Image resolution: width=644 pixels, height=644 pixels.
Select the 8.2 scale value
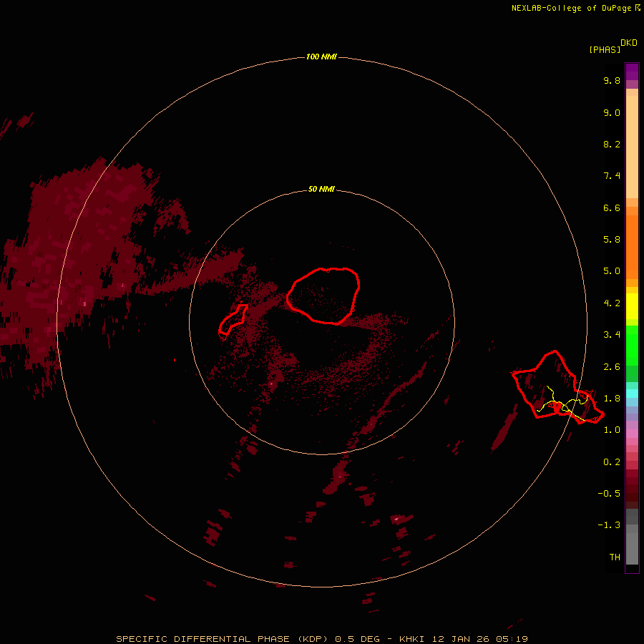coord(612,144)
